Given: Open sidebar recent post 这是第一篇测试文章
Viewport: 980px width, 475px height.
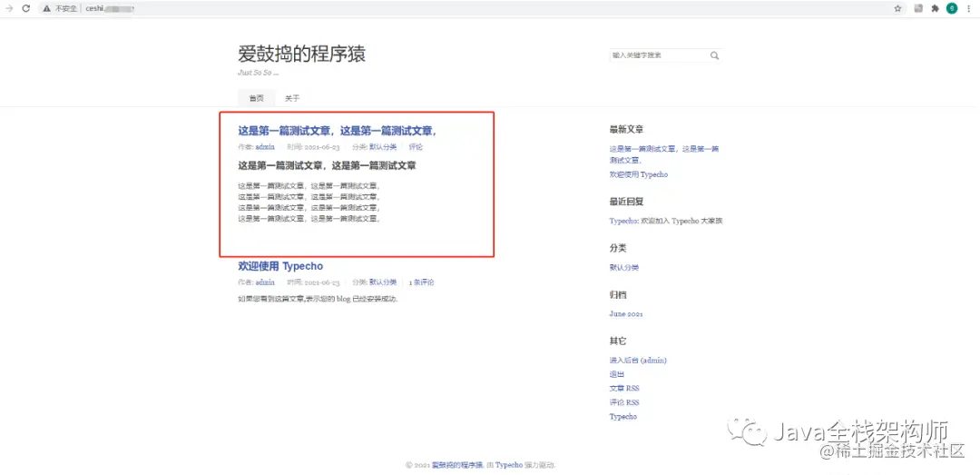Looking at the screenshot, I should click(664, 154).
